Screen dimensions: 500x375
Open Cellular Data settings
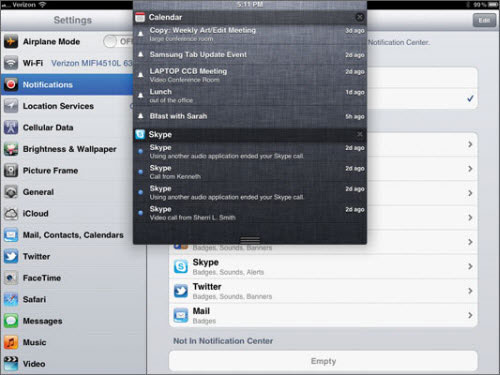click(x=67, y=127)
